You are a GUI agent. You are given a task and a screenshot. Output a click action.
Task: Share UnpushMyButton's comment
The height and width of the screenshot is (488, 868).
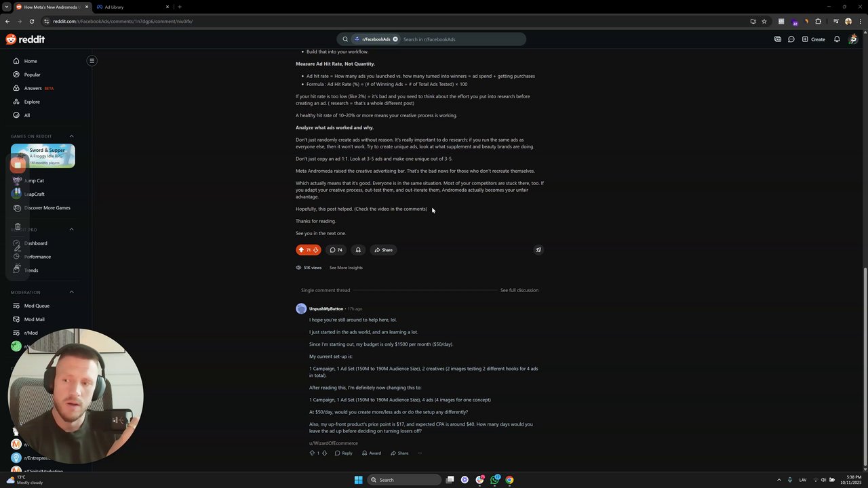click(399, 453)
